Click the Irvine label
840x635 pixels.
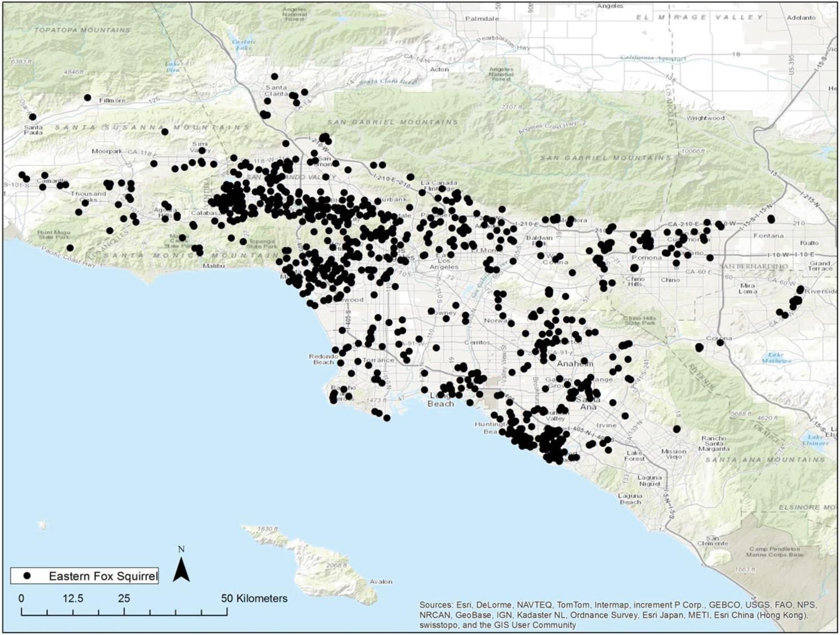[x=607, y=425]
